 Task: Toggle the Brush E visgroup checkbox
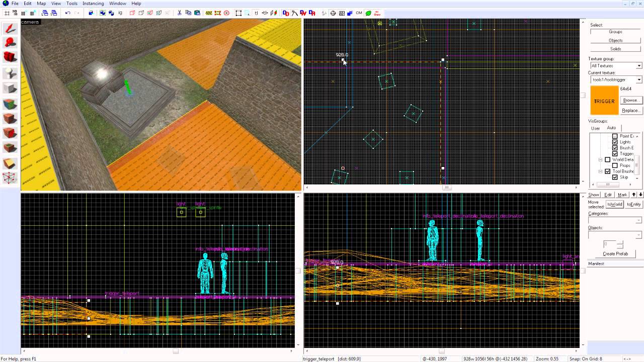point(615,148)
